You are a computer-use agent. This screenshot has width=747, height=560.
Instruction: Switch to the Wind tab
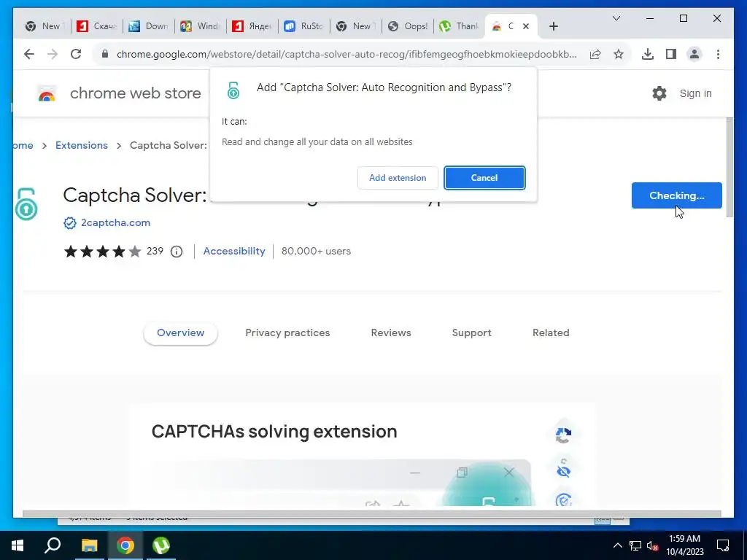click(200, 26)
